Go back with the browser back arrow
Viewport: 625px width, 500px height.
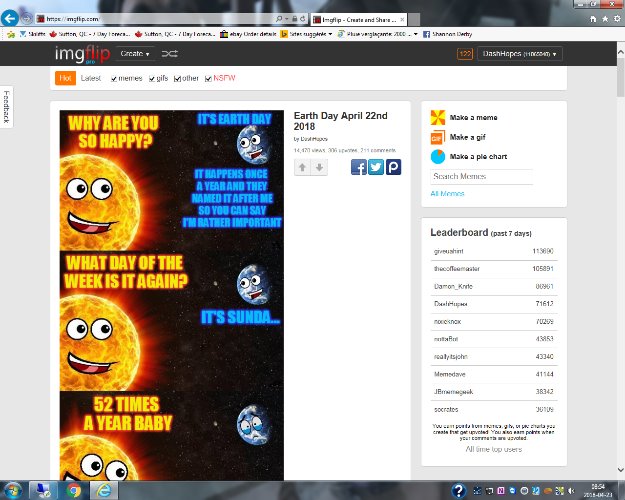click(x=10, y=18)
